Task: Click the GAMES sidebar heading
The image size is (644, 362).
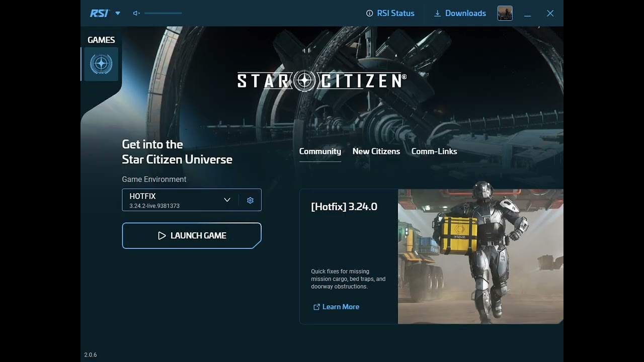Action: tap(101, 40)
